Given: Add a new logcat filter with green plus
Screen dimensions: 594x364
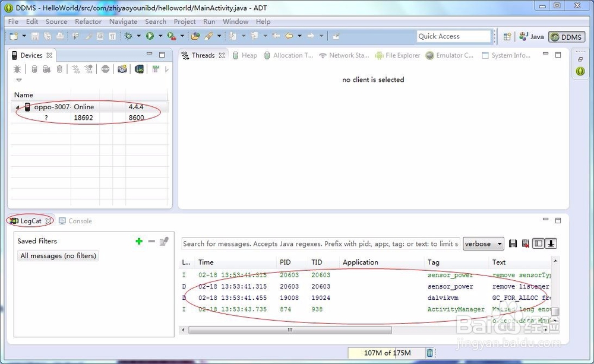Looking at the screenshot, I should [139, 241].
